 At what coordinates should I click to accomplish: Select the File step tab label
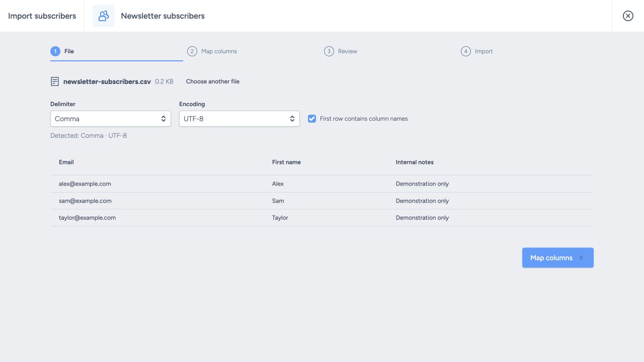point(69,51)
